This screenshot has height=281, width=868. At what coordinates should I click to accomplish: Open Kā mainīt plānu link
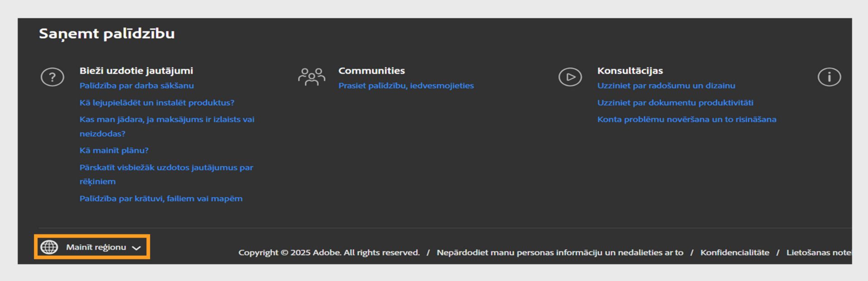pos(114,150)
